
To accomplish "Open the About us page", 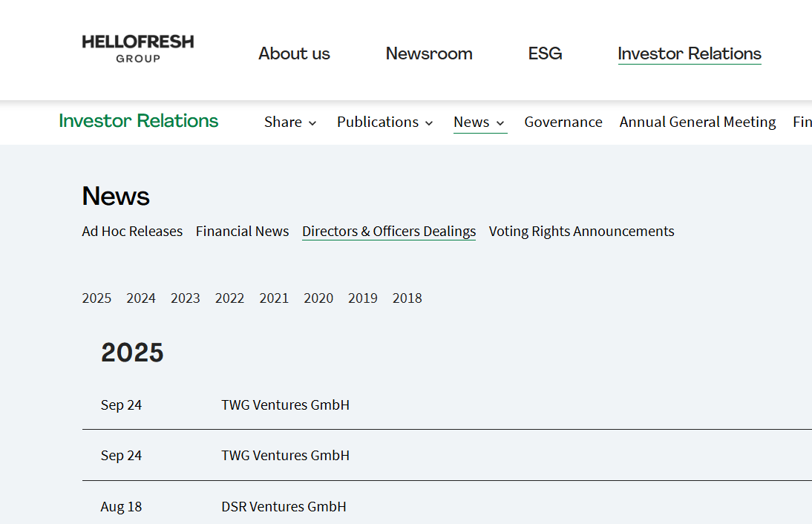I will (x=294, y=53).
